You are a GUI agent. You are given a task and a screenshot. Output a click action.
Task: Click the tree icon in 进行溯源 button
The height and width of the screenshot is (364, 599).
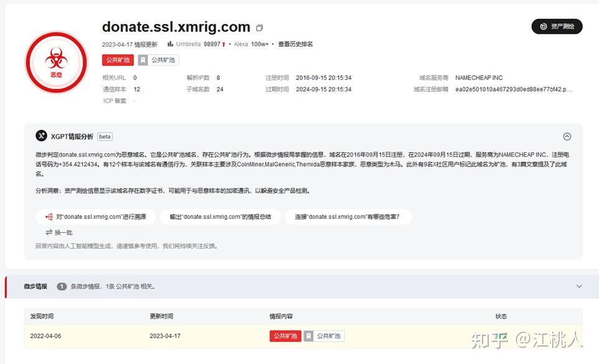(49, 217)
